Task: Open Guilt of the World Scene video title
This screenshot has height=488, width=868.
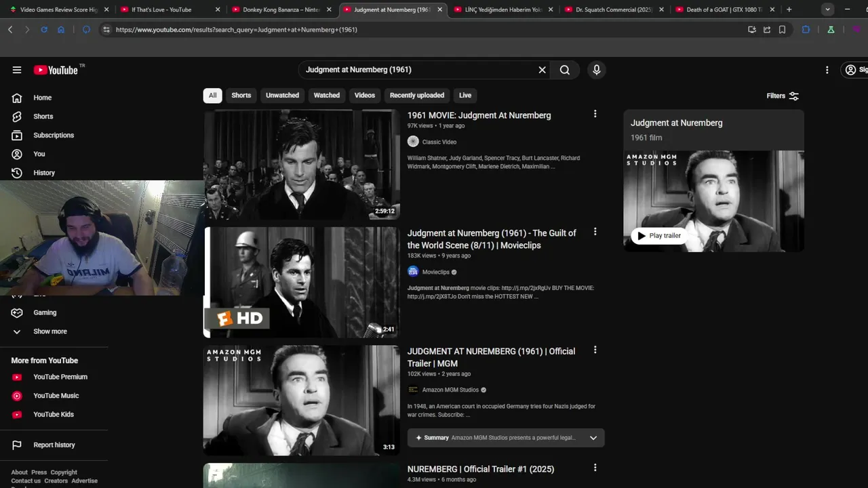Action: click(492, 239)
